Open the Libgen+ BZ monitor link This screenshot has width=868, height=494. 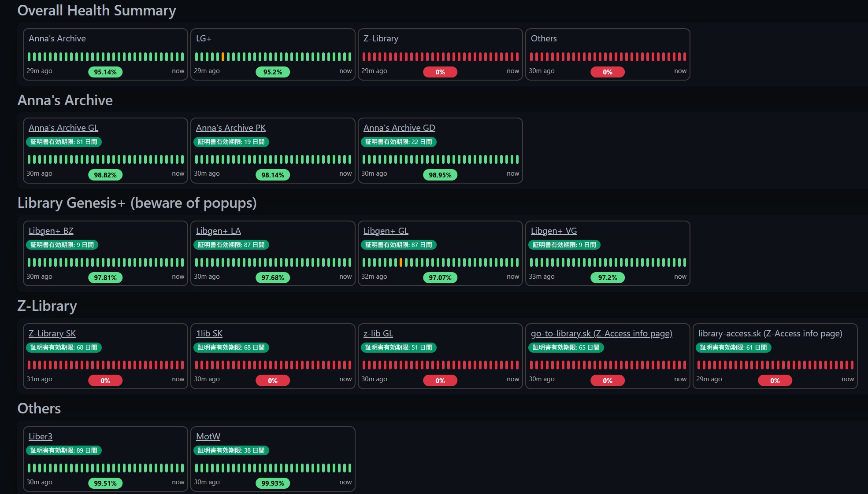pos(51,231)
